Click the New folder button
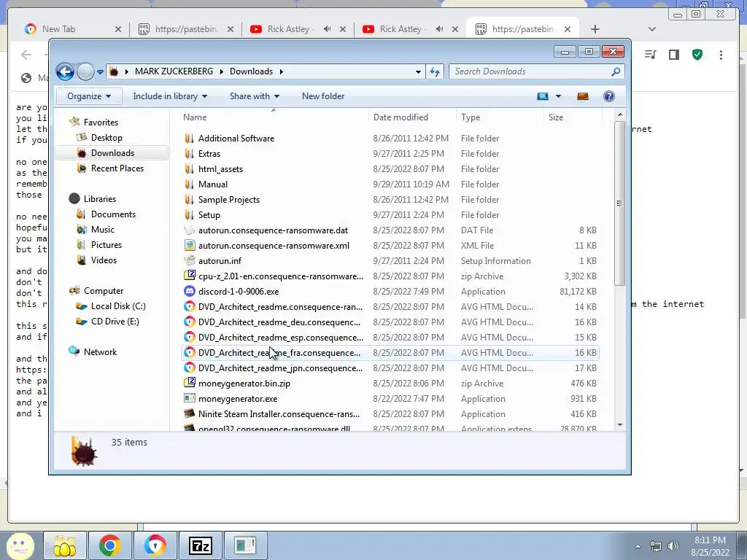 click(323, 96)
